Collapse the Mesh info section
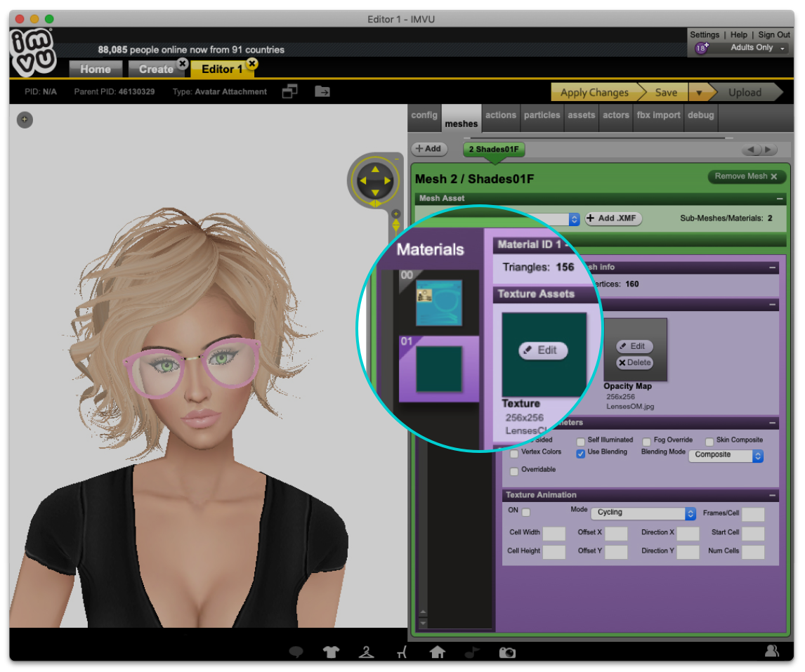Screen dimensions: 805x672 pyautogui.click(x=772, y=268)
